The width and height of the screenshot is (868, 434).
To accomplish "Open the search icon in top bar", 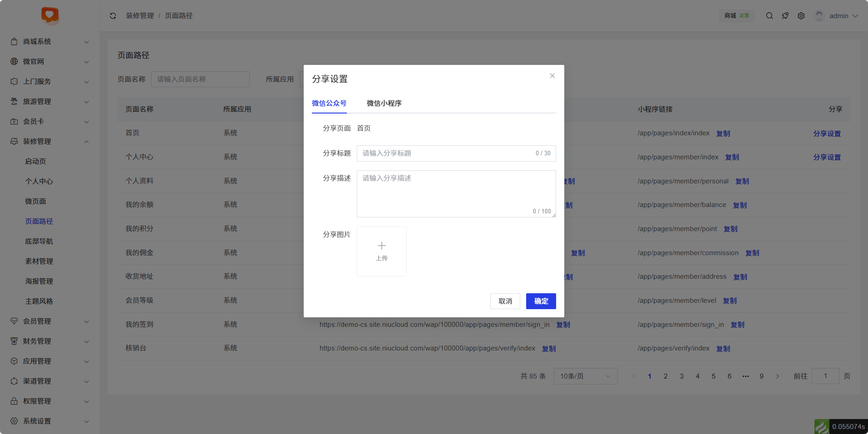I will pos(769,16).
